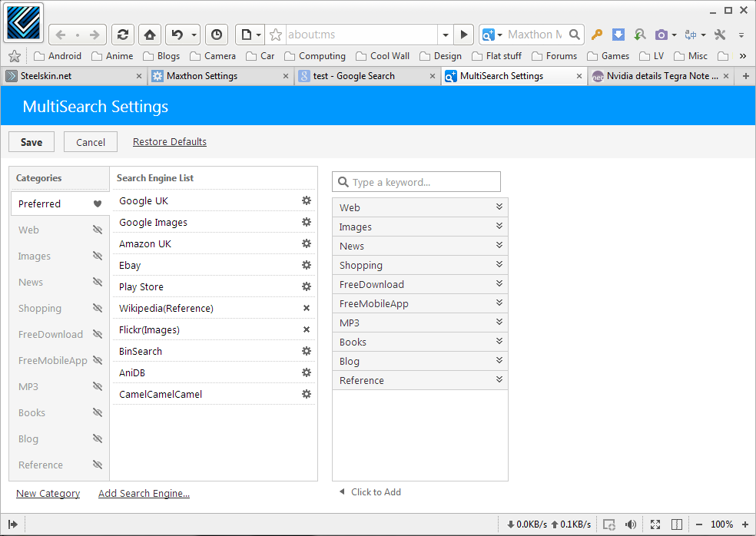
Task: Show or hide the Shopping category
Action: click(x=98, y=308)
